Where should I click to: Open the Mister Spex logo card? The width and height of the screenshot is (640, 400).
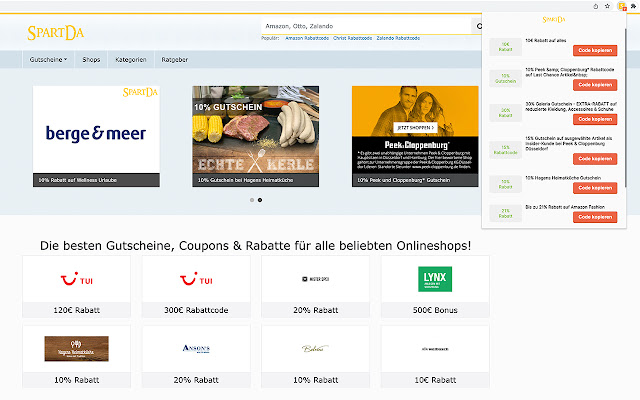coord(316,279)
